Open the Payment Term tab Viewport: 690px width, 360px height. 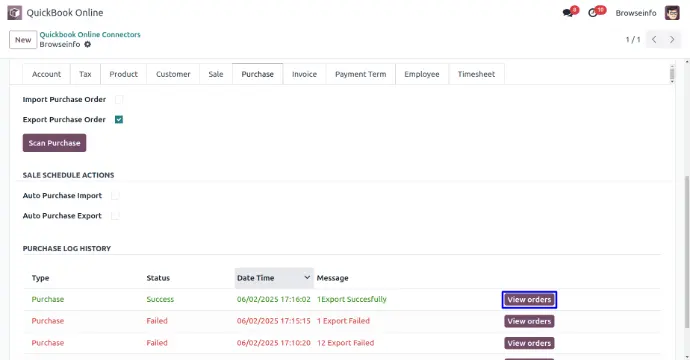click(360, 74)
